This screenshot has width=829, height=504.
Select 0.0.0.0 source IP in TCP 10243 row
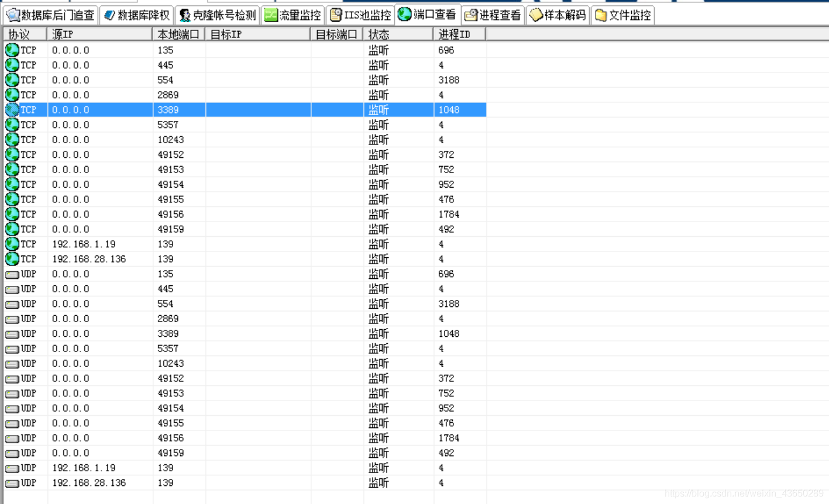tap(71, 140)
